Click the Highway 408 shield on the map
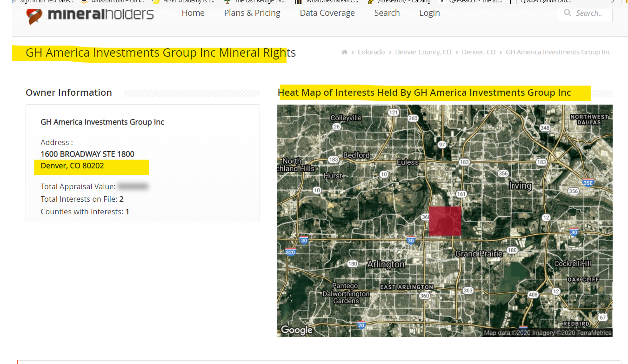 pyautogui.click(x=533, y=295)
